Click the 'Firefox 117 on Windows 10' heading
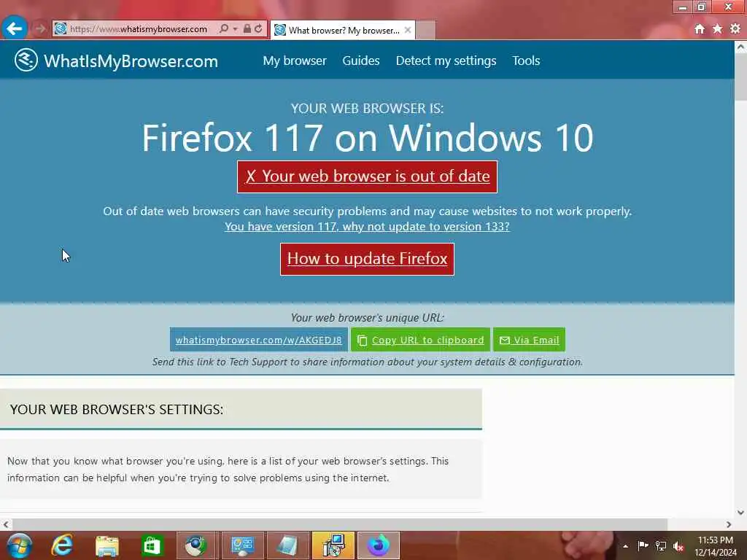This screenshot has height=560, width=747. coord(368,138)
